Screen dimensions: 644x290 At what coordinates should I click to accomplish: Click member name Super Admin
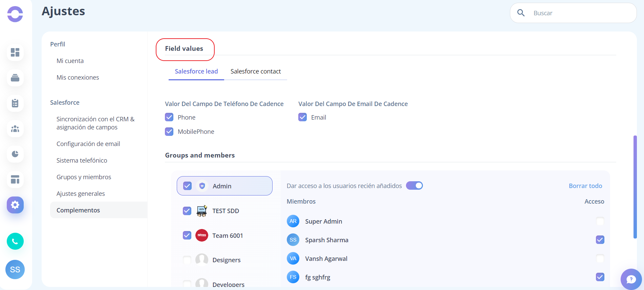[324, 221]
